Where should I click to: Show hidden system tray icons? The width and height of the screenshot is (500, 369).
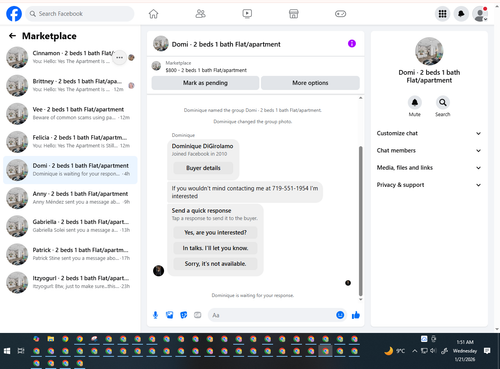pyautogui.click(x=414, y=351)
